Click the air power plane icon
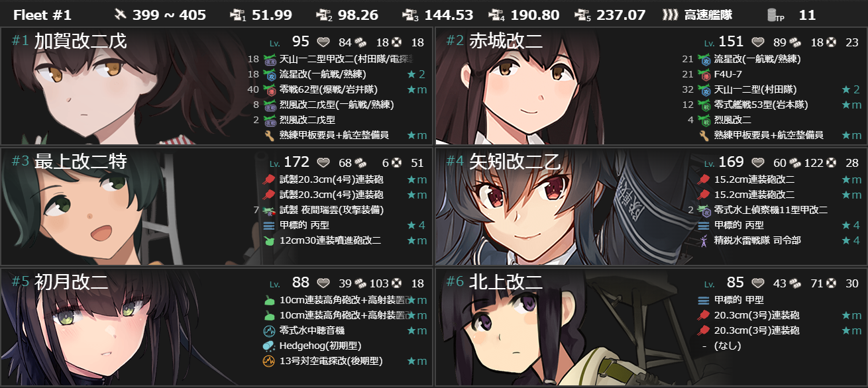The height and width of the screenshot is (388, 868). click(x=121, y=15)
